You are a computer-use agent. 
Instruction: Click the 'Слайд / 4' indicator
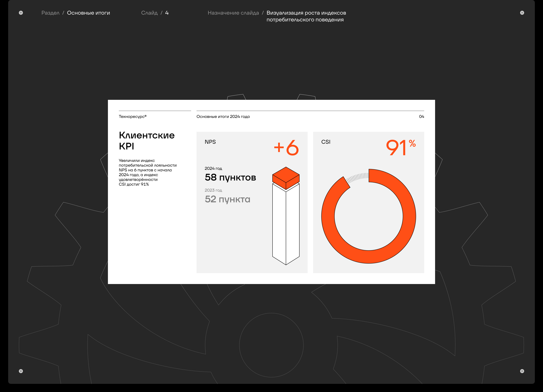coord(155,13)
